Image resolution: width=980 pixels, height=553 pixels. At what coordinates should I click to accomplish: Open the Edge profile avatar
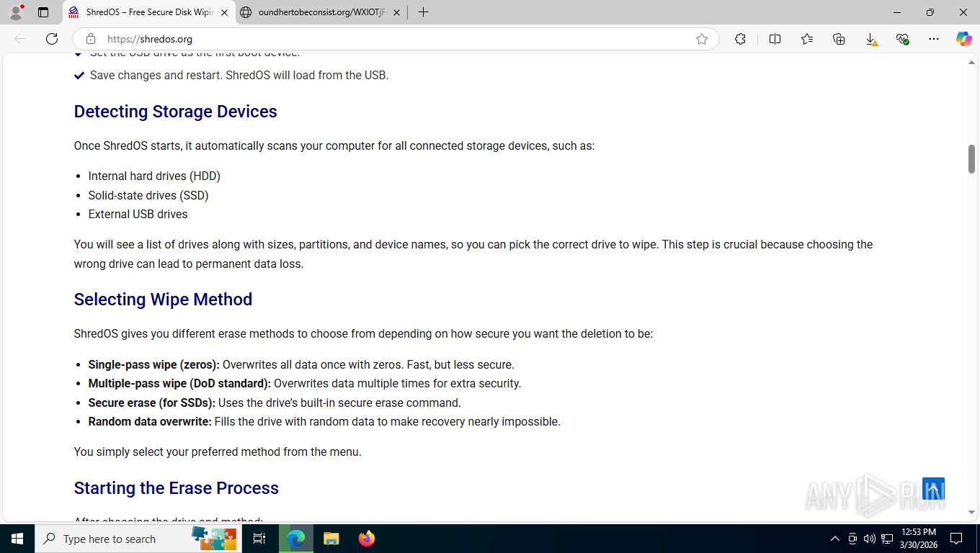[16, 12]
